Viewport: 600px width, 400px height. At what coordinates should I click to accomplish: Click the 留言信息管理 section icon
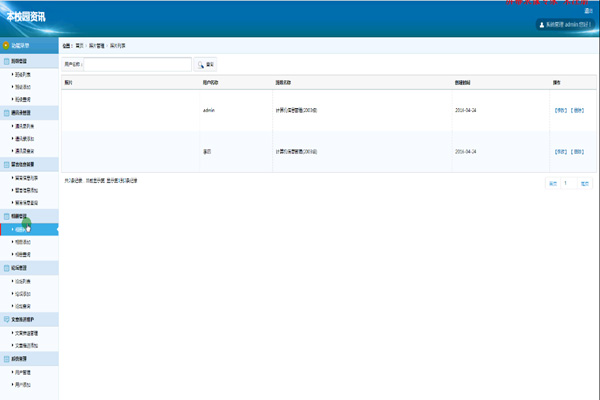point(6,164)
